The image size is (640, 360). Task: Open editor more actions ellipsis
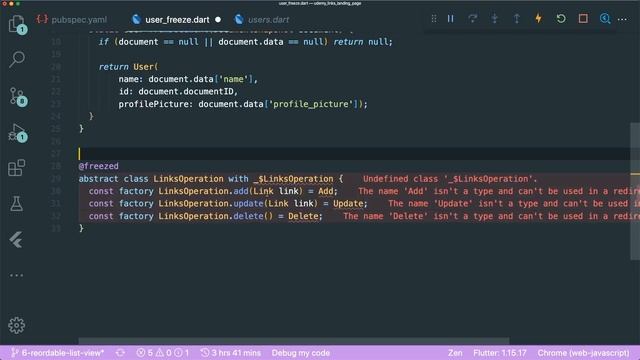622,19
